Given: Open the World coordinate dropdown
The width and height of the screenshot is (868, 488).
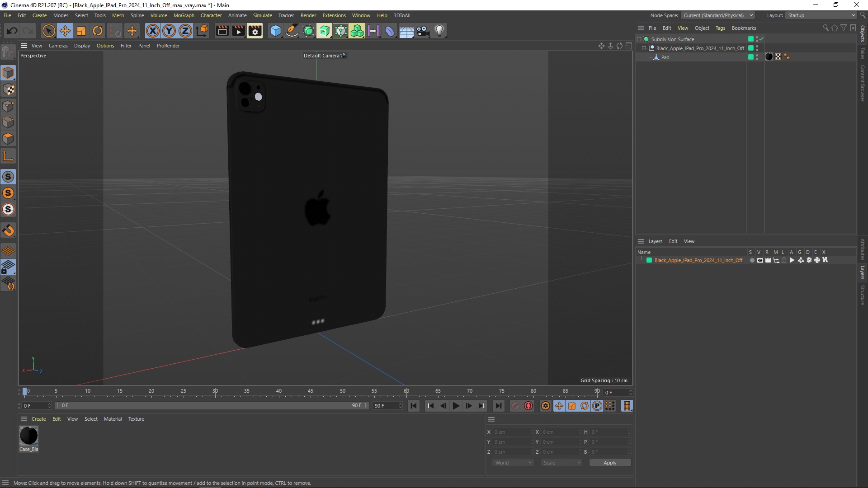Looking at the screenshot, I should click(513, 463).
